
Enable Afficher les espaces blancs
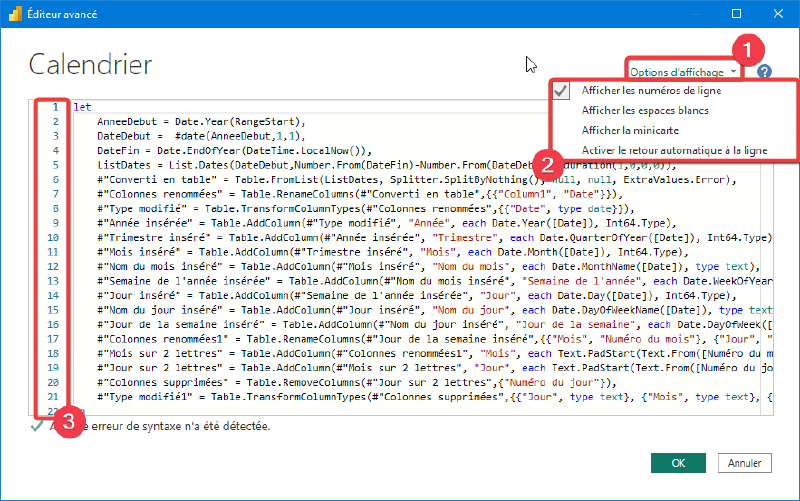(x=645, y=110)
